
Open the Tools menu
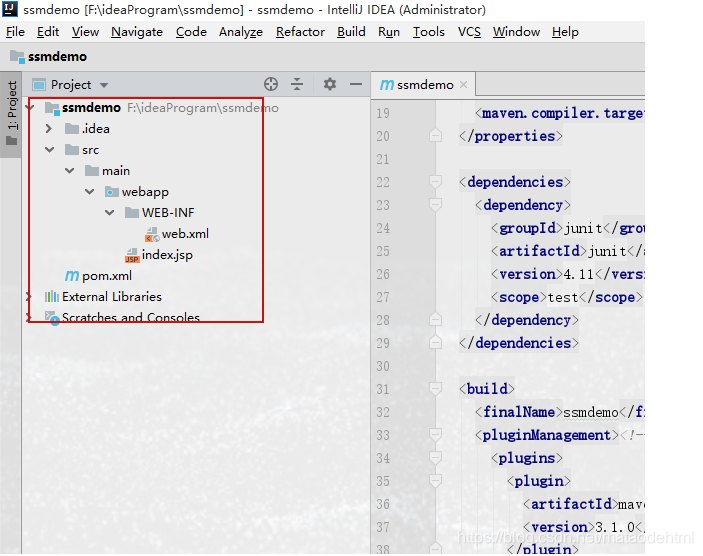429,32
